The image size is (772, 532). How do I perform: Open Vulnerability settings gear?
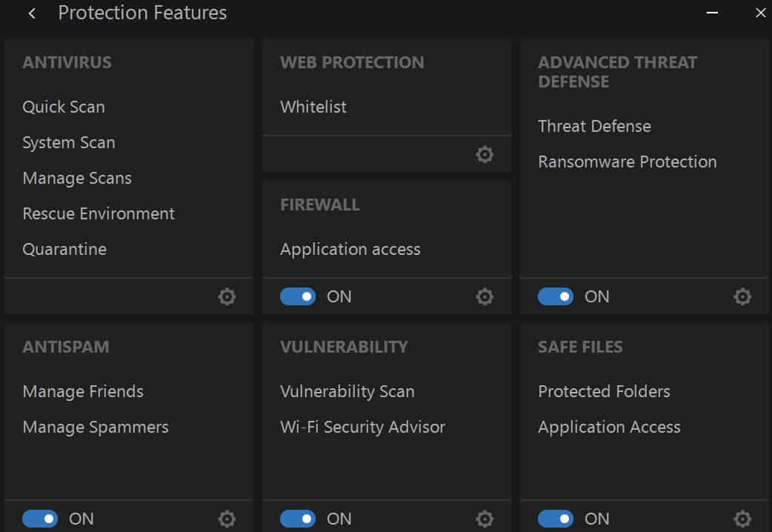[x=485, y=519]
